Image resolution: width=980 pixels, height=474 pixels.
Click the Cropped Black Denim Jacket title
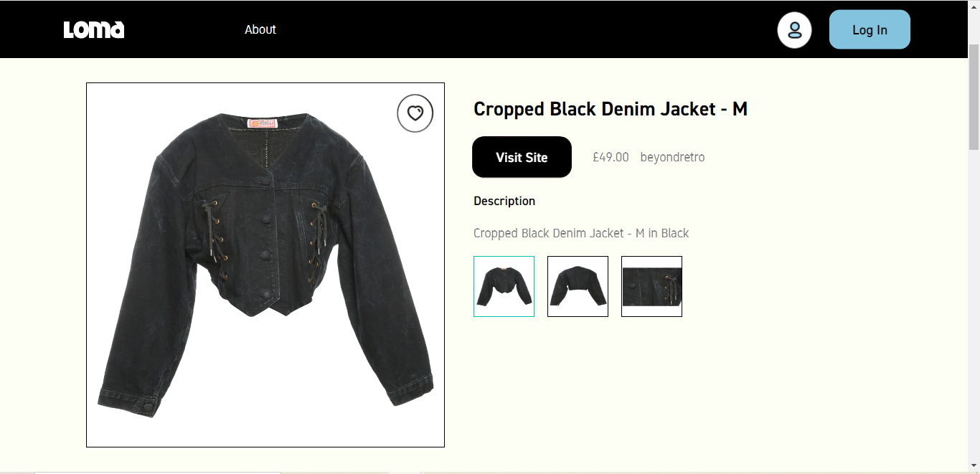(x=611, y=109)
